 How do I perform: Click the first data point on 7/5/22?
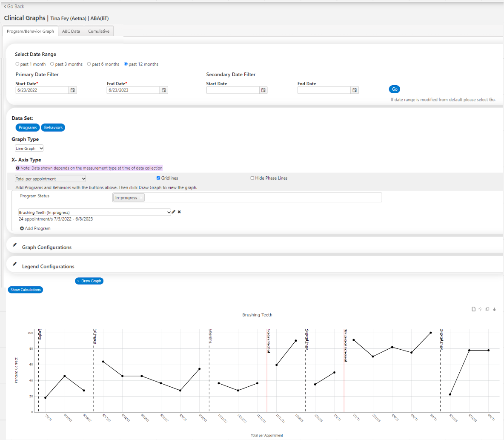click(x=45, y=398)
